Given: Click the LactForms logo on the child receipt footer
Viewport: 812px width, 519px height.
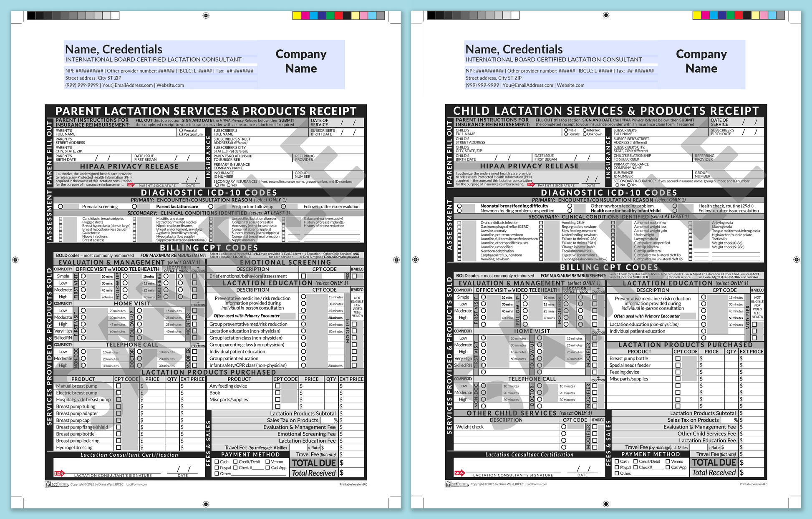Looking at the screenshot, I should [x=458, y=484].
